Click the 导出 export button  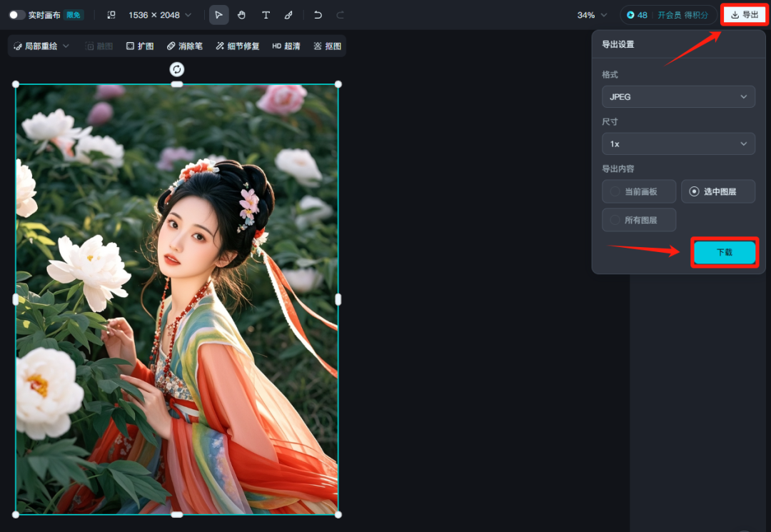click(745, 15)
